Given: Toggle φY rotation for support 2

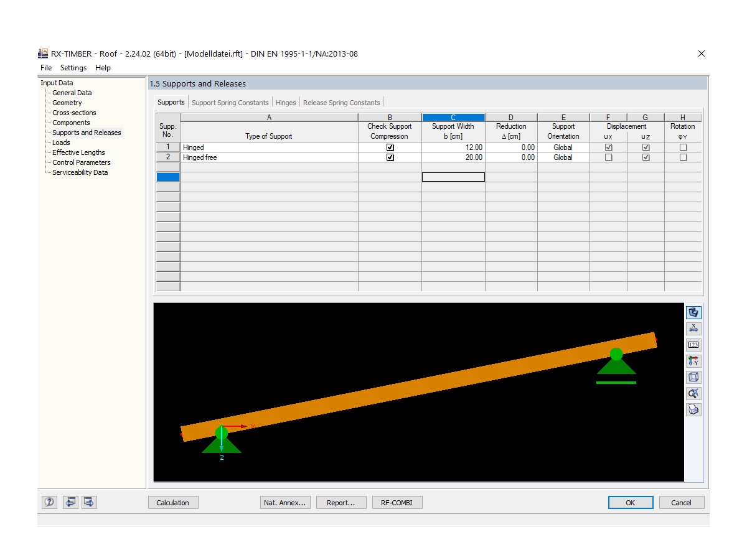Looking at the screenshot, I should pyautogui.click(x=684, y=157).
